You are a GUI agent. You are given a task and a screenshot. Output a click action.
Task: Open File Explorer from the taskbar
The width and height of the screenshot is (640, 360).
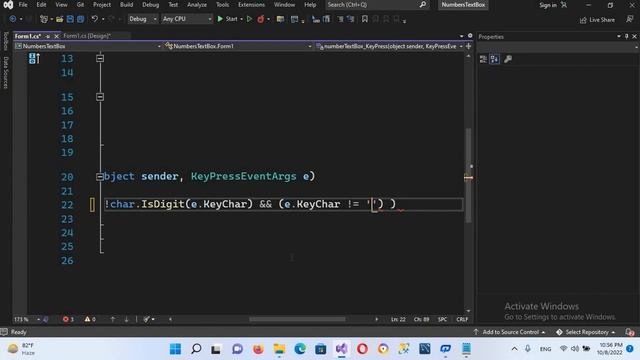pyautogui.click(x=279, y=349)
